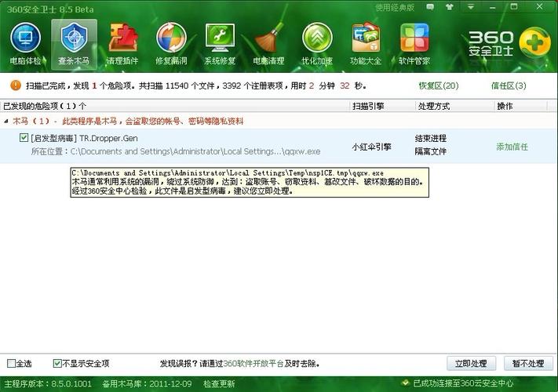
Task: Open the 系统修复 system repair icon
Action: coord(220,43)
